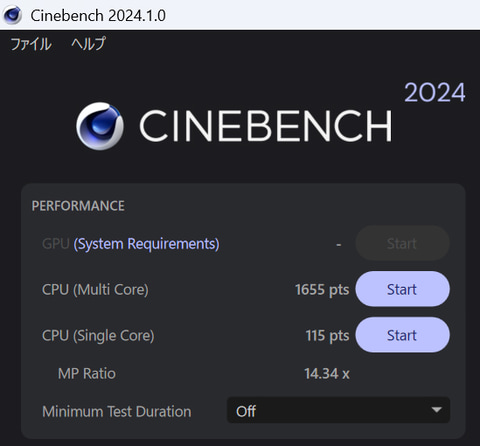Click the CPU (Multi Core) label
Screen dimensions: 480x446
95,289
